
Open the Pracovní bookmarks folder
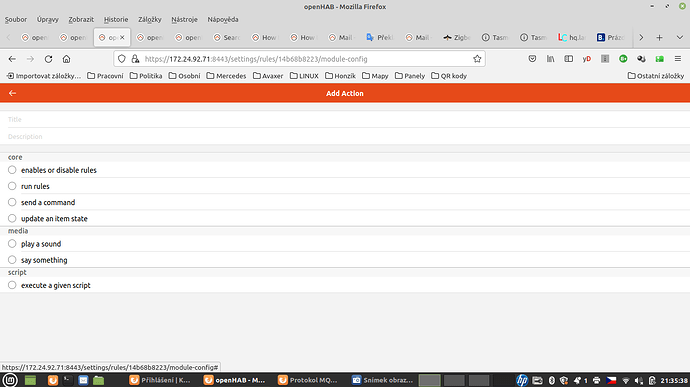[106, 76]
